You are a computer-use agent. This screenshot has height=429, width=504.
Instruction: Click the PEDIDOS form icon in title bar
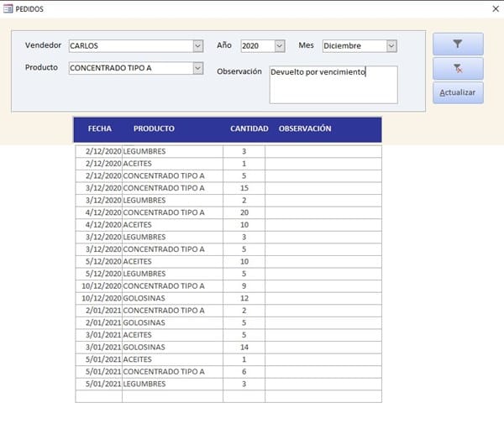(8, 8)
